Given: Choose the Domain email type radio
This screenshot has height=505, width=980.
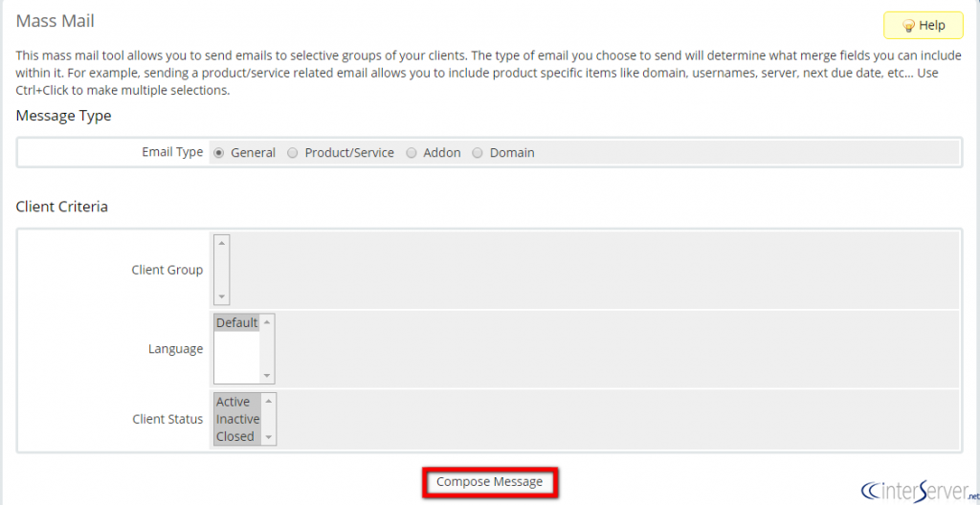Looking at the screenshot, I should tap(478, 153).
